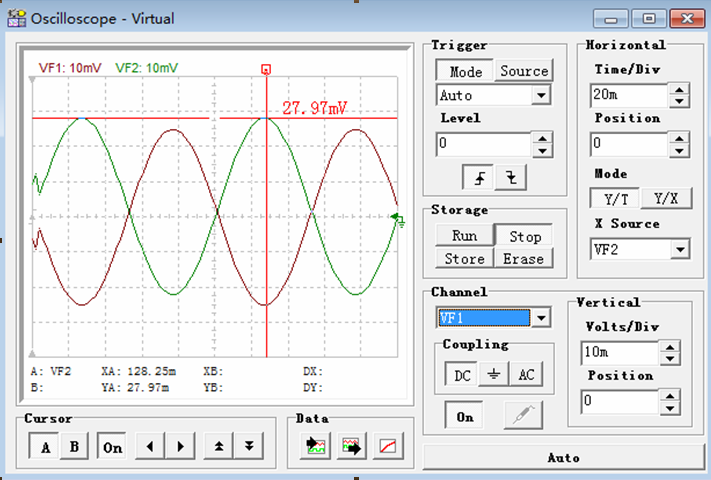Image resolution: width=711 pixels, height=480 pixels.
Task: Click the 27.97mV cursor readout
Action: click(x=314, y=108)
